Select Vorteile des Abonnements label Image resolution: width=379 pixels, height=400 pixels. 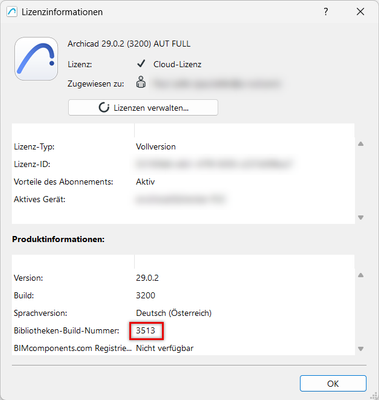click(x=63, y=182)
